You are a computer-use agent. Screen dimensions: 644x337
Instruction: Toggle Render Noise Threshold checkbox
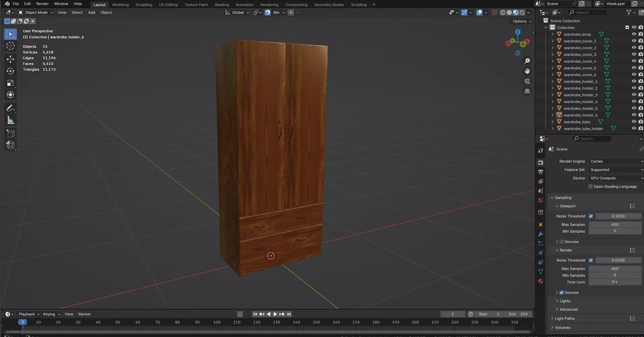point(591,260)
